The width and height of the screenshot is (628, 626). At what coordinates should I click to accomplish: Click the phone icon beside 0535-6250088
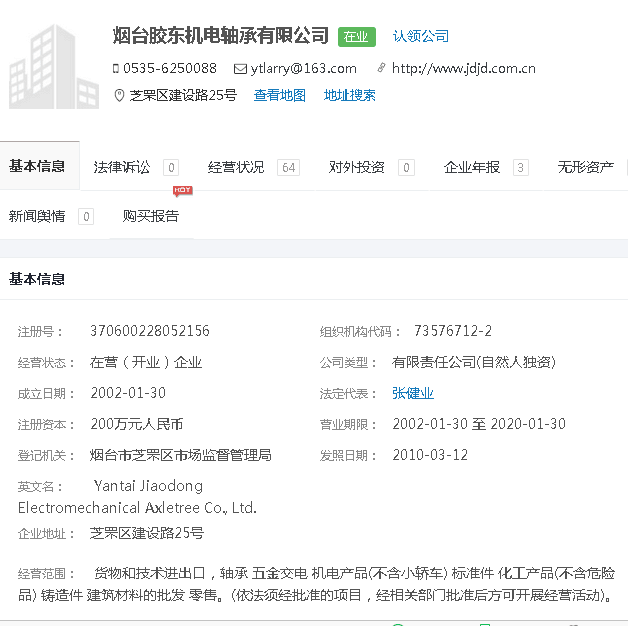pos(116,69)
